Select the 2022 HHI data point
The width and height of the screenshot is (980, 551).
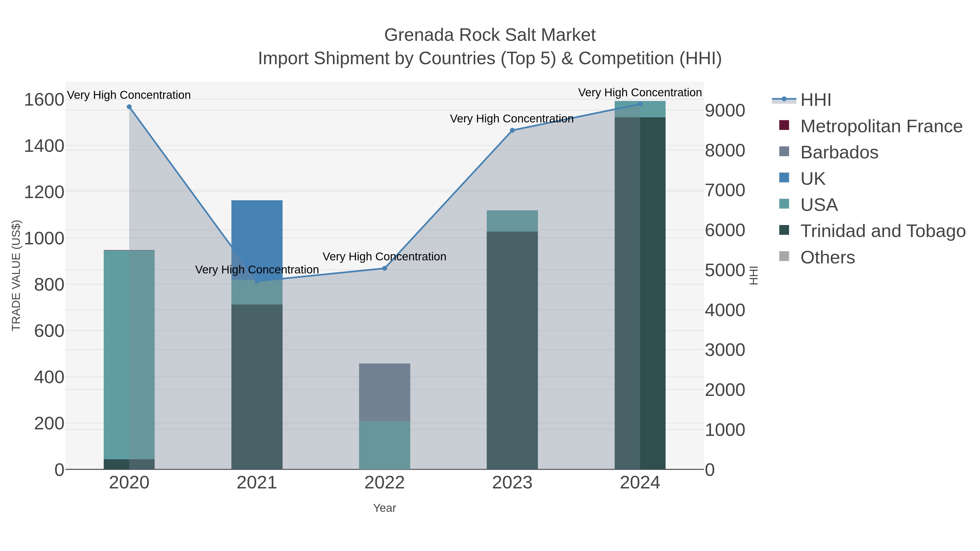coord(385,268)
